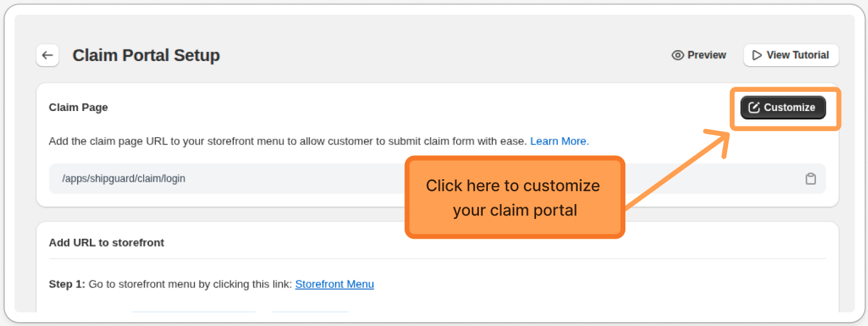868x326 pixels.
Task: Click the Go to storefront menu instruction text
Action: 190,284
